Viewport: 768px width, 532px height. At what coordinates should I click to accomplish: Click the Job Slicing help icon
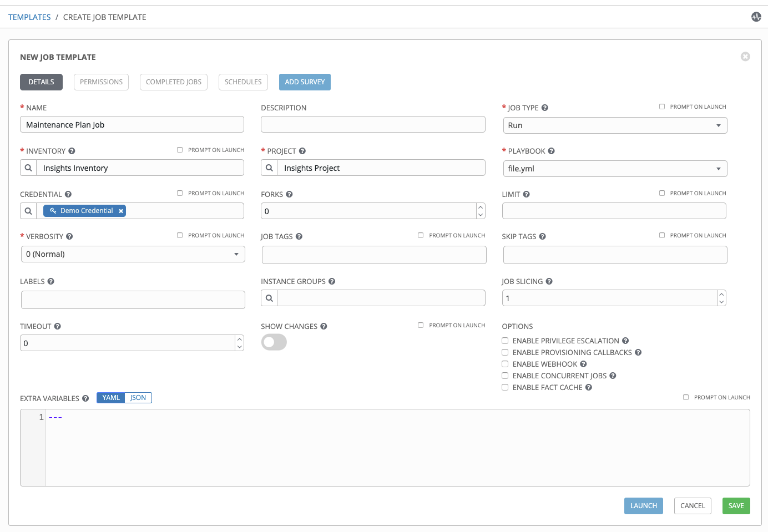click(549, 281)
